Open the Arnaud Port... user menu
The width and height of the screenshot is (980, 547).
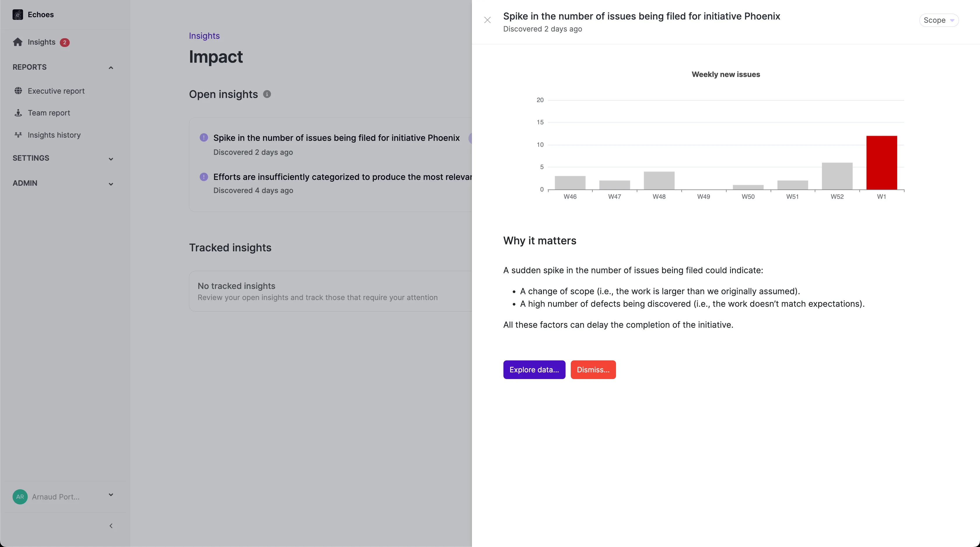111,495
